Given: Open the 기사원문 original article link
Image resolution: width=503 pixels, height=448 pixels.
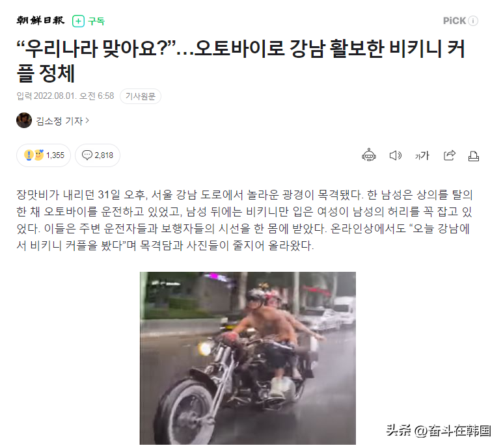Looking at the screenshot, I should (141, 96).
